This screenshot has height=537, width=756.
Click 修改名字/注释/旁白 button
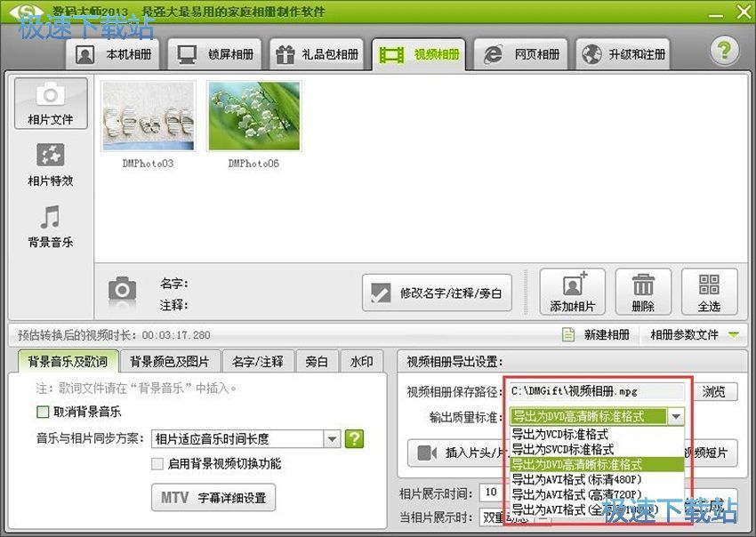tap(437, 293)
